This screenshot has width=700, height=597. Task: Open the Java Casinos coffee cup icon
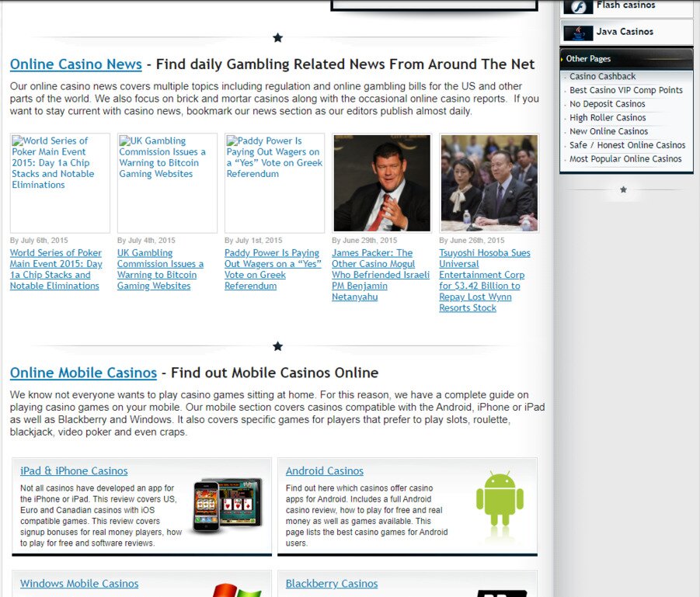coord(578,33)
